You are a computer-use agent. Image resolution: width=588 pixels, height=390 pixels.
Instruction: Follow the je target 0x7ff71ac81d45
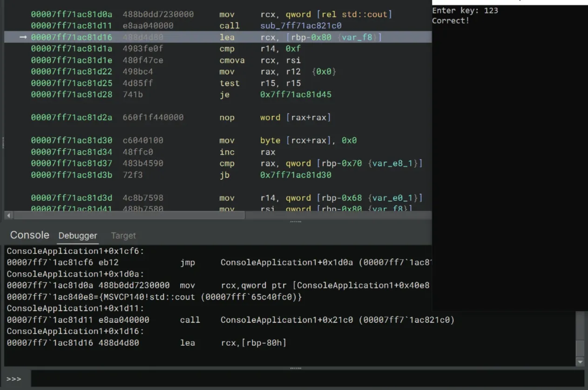[296, 95]
